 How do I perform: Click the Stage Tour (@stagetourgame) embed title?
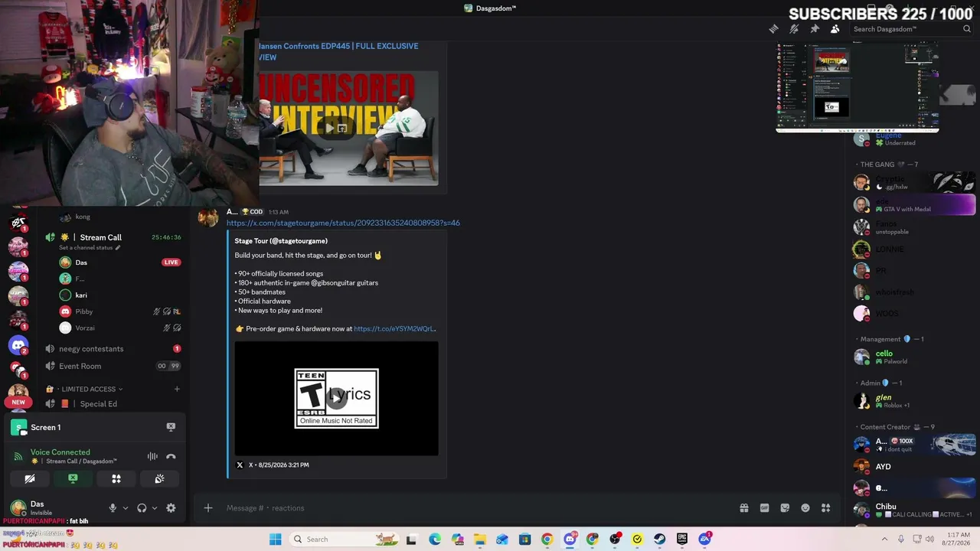click(281, 241)
